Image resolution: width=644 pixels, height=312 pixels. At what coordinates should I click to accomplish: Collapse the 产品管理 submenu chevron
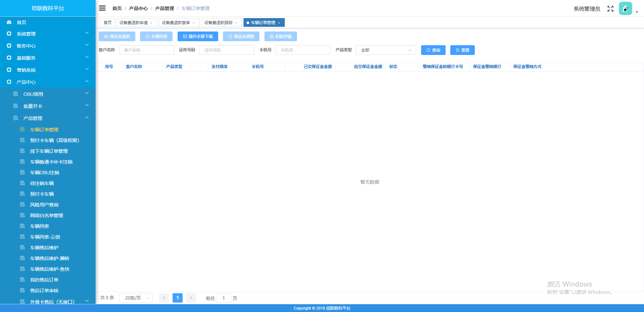(x=87, y=117)
